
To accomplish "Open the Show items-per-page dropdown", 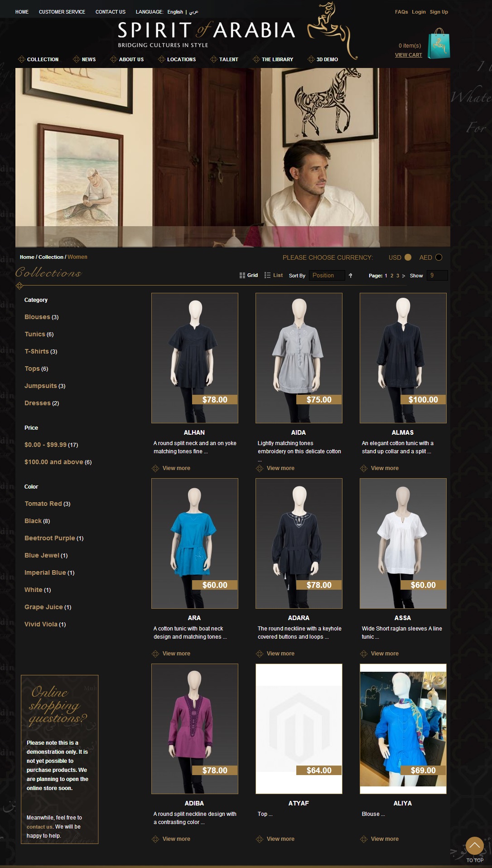I will [437, 276].
